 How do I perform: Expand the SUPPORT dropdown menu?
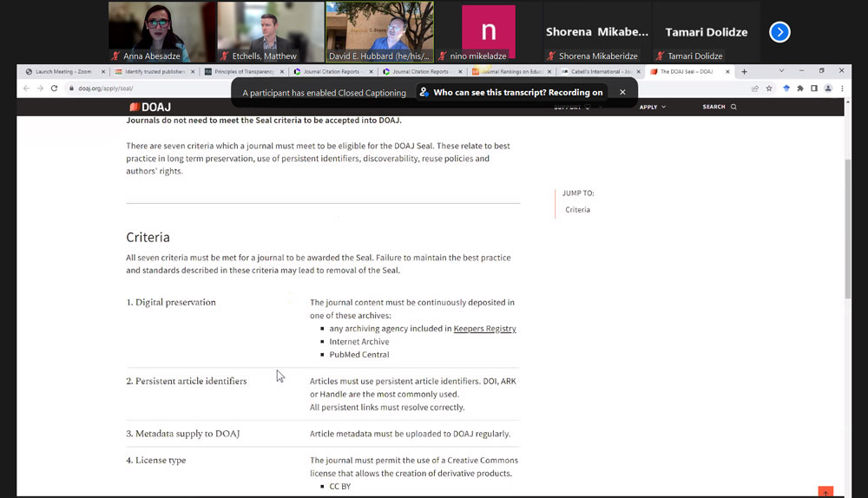572,107
